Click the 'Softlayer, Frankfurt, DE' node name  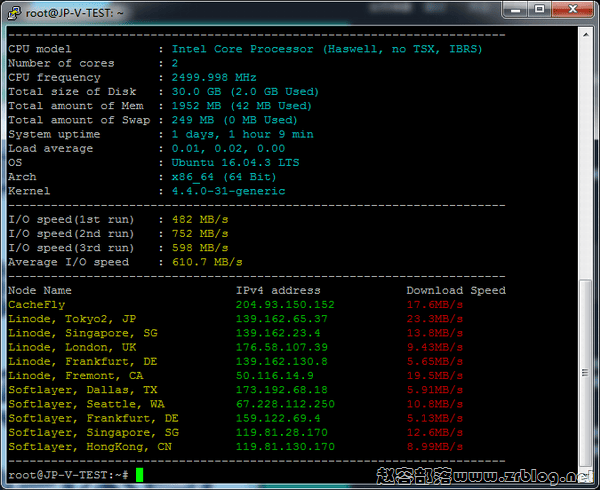[x=93, y=418]
